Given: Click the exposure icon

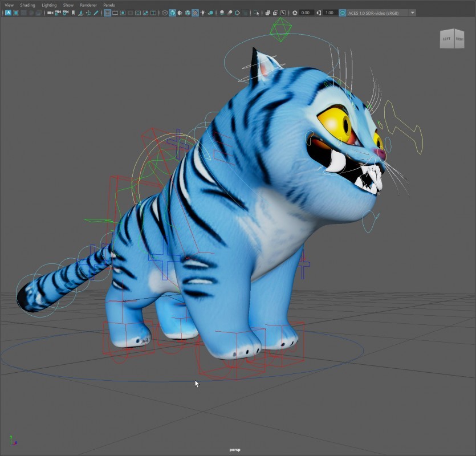Looking at the screenshot, I should click(295, 13).
